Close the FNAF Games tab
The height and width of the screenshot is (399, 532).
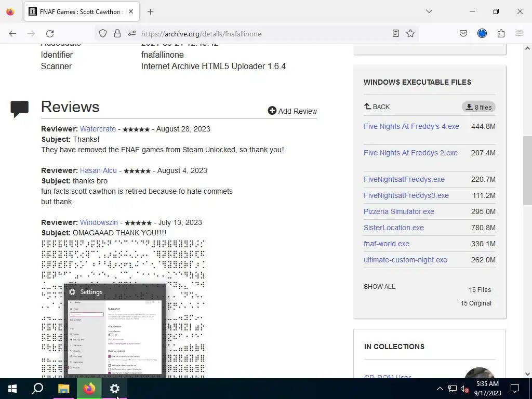[x=131, y=11]
